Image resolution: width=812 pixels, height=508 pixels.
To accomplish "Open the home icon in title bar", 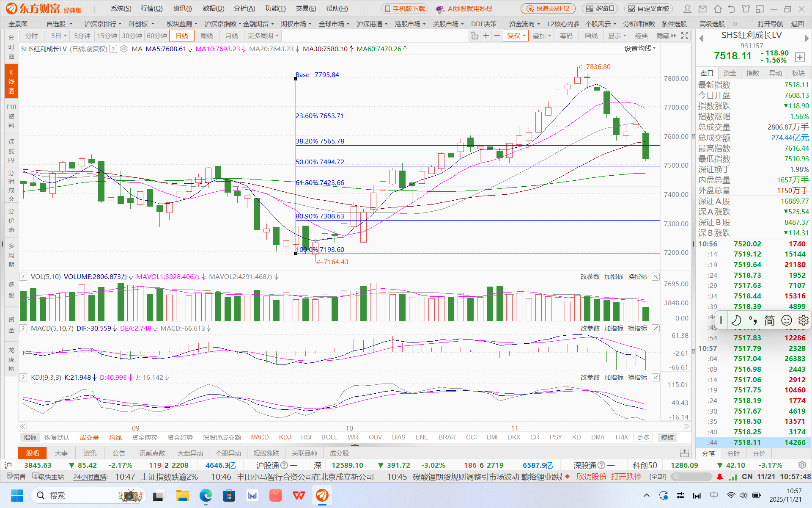I will coord(718,9).
